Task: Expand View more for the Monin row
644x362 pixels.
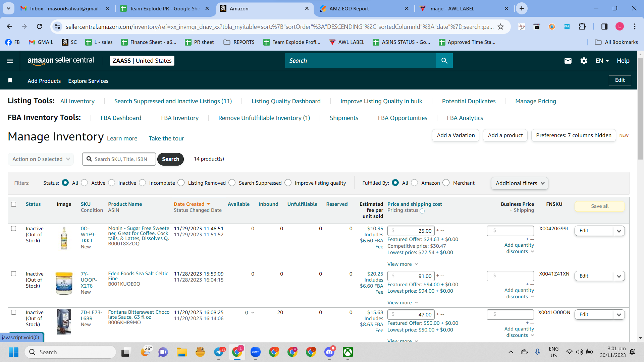Action: pyautogui.click(x=402, y=264)
